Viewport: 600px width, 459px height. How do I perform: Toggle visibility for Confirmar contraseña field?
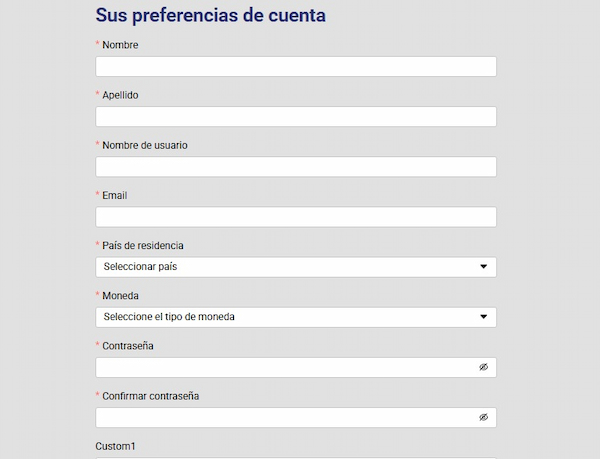pyautogui.click(x=483, y=417)
